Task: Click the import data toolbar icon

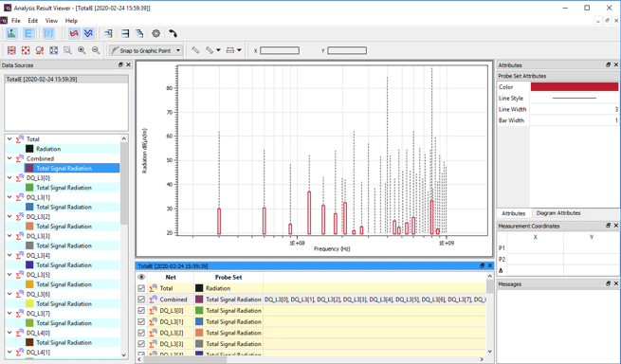Action: pyautogui.click(x=108, y=34)
